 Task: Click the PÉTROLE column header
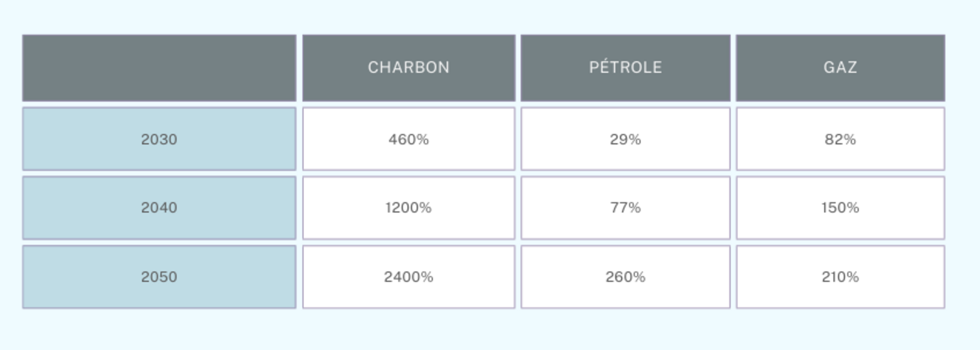pos(625,68)
